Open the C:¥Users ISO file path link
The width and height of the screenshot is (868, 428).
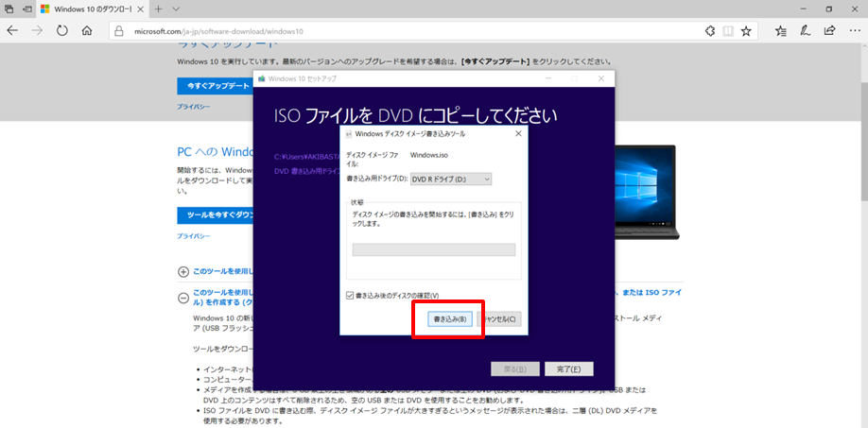point(306,157)
